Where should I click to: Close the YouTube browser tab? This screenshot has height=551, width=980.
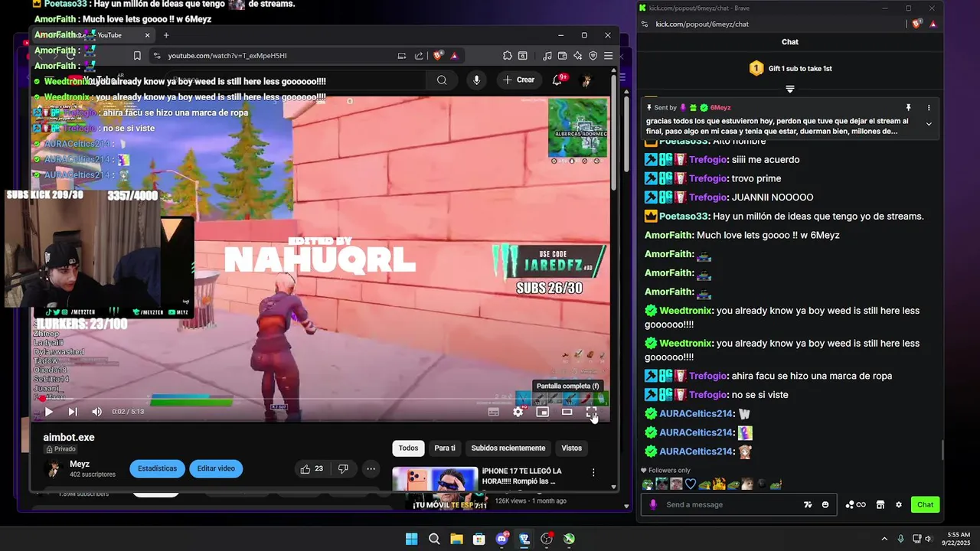[148, 35]
